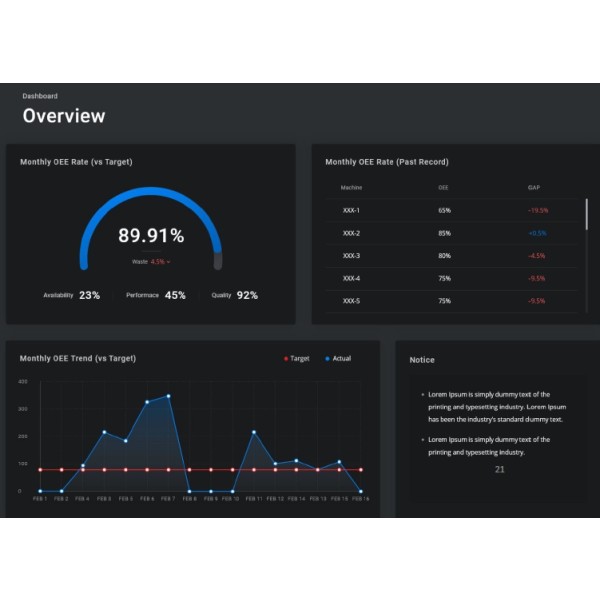Image resolution: width=600 pixels, height=600 pixels.
Task: Click the Actual data point at FEB 6
Action: point(147,402)
